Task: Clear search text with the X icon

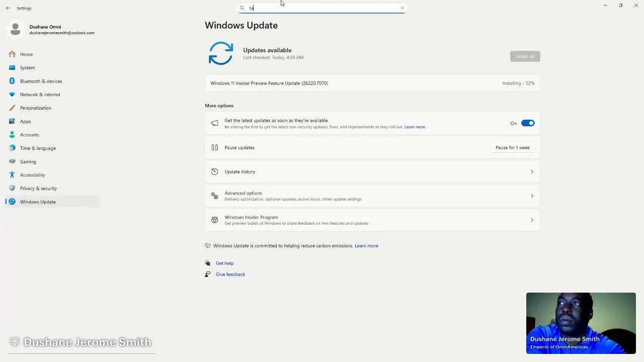Action: [402, 8]
